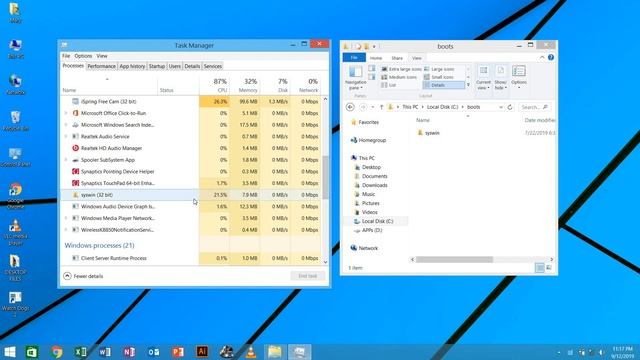Image resolution: width=640 pixels, height=360 pixels.
Task: Select the sysxin folder in boots
Action: (x=429, y=133)
